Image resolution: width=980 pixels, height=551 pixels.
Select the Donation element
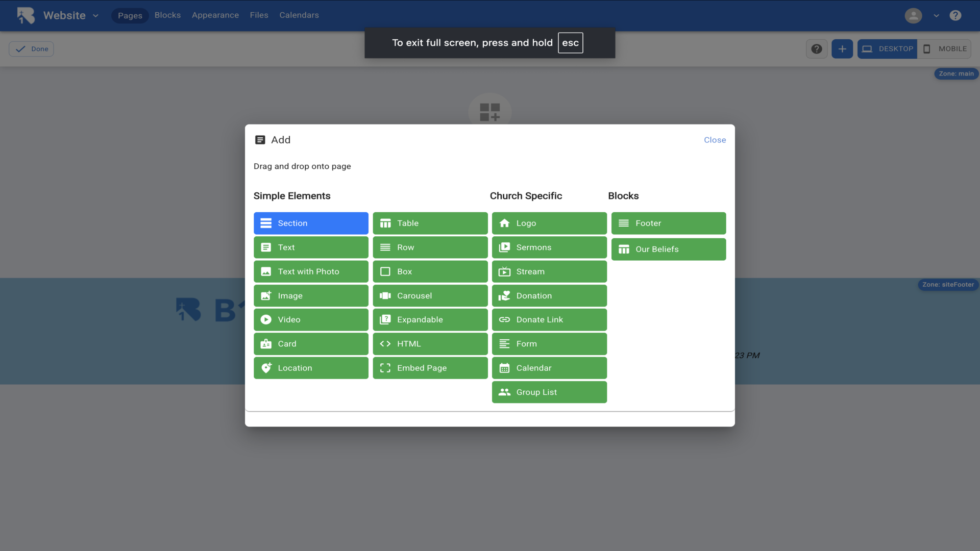(x=549, y=295)
